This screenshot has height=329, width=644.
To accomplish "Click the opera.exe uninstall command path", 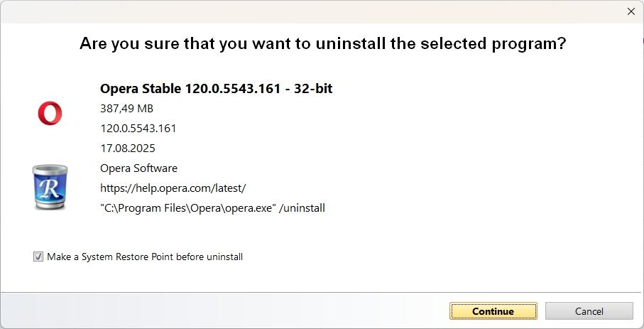I will (187, 208).
